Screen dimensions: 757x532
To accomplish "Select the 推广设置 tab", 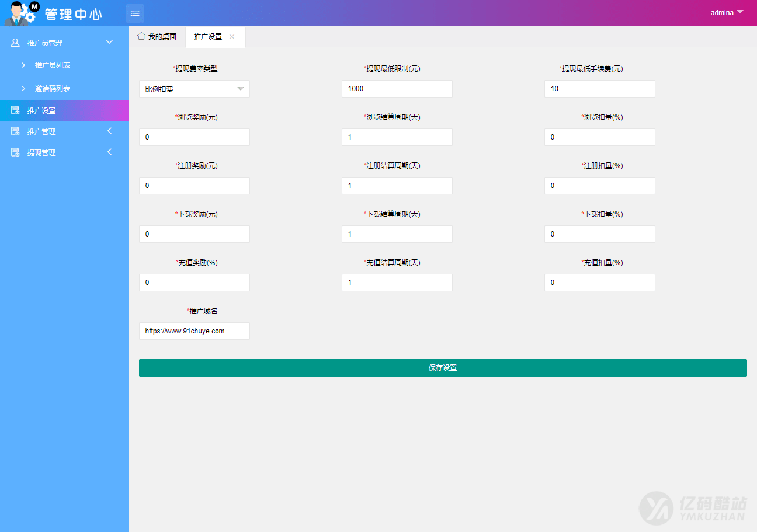I will pos(207,37).
